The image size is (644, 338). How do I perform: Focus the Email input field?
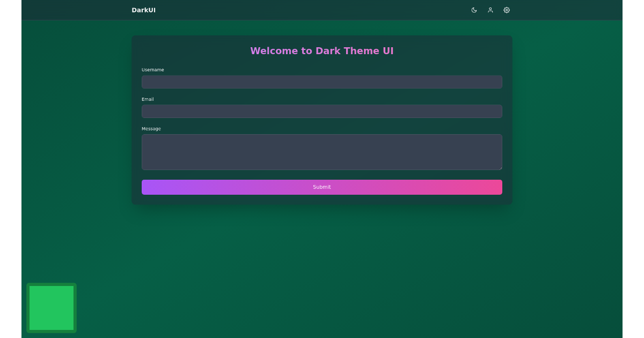(x=321, y=111)
